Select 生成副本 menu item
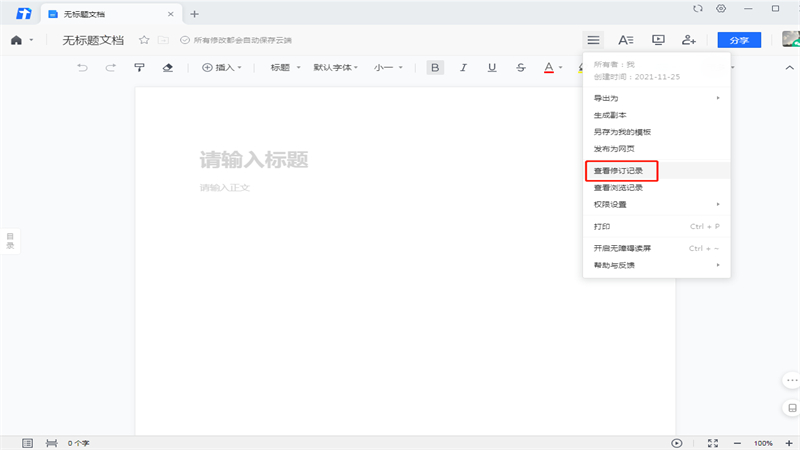This screenshot has width=800, height=450. (x=657, y=115)
